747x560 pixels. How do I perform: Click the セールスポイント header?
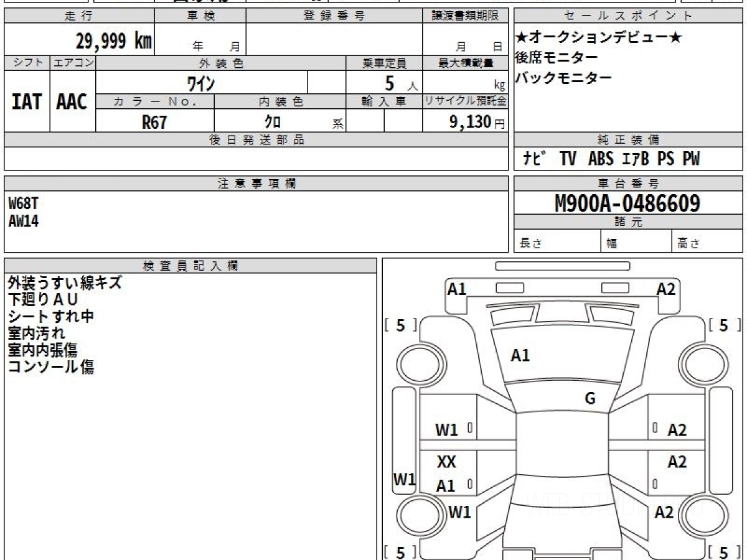coord(628,16)
